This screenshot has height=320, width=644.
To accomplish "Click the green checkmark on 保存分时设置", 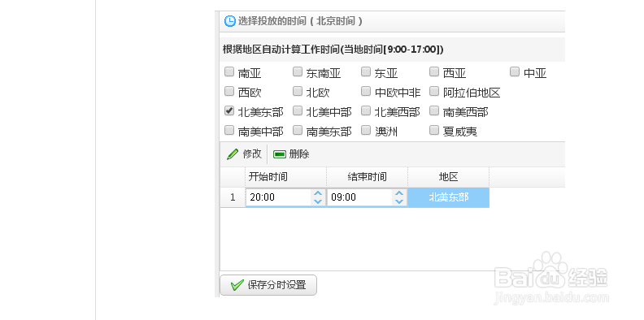I will click(x=237, y=285).
